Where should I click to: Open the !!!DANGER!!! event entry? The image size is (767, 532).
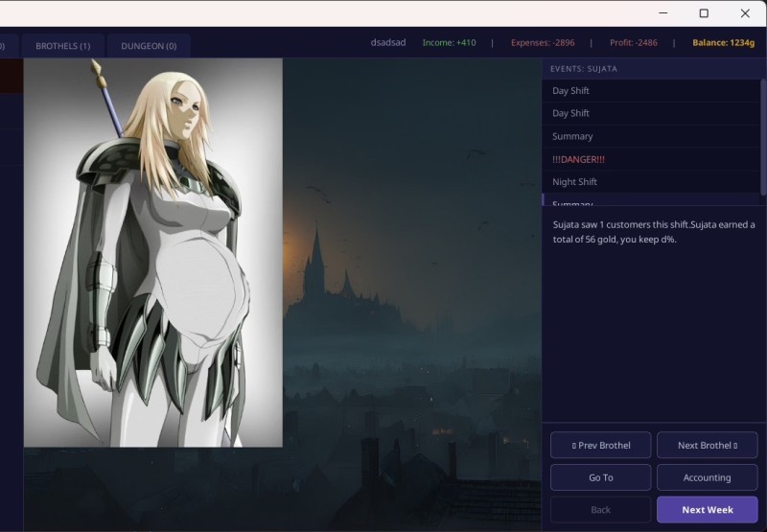pos(651,159)
